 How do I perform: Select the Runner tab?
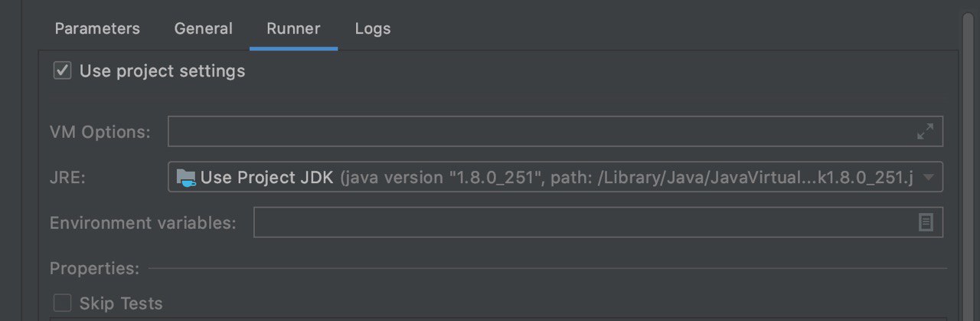coord(293,29)
